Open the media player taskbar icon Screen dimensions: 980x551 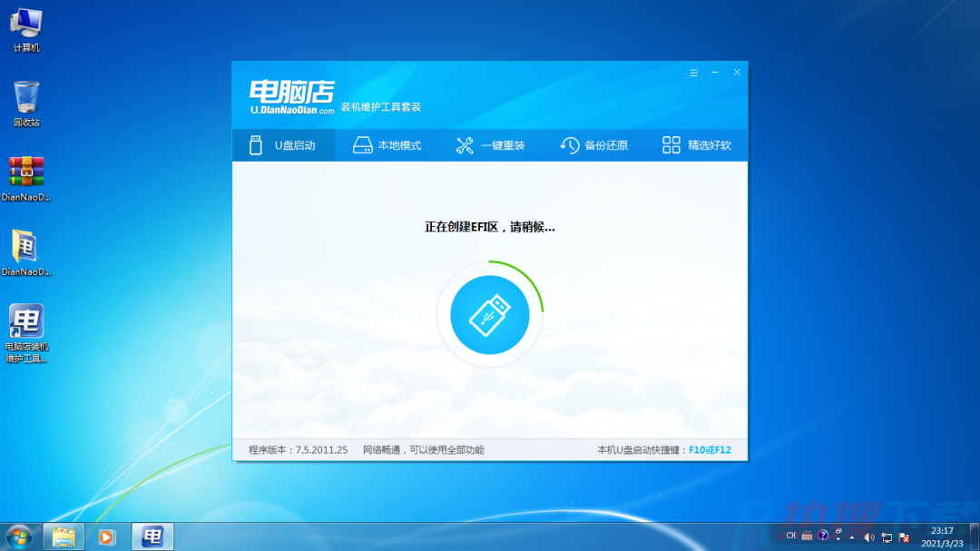(107, 537)
